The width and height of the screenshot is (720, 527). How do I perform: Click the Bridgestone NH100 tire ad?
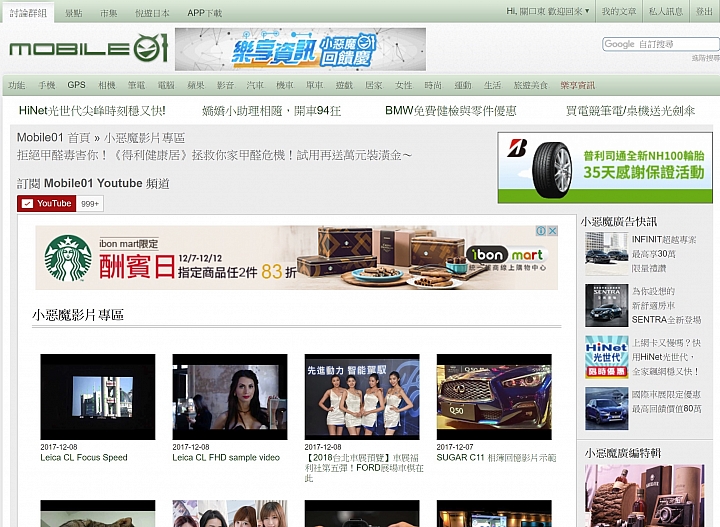point(605,168)
